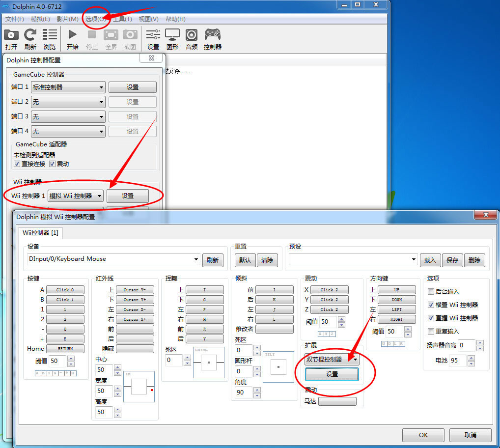Open the 控制器 controller icon in toolbar
This screenshot has height=448, width=500.
tap(212, 39)
